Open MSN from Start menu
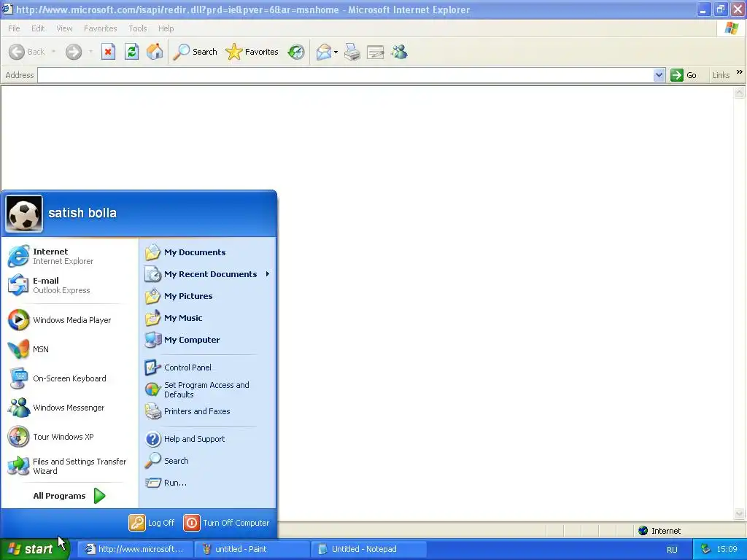 coord(69,349)
